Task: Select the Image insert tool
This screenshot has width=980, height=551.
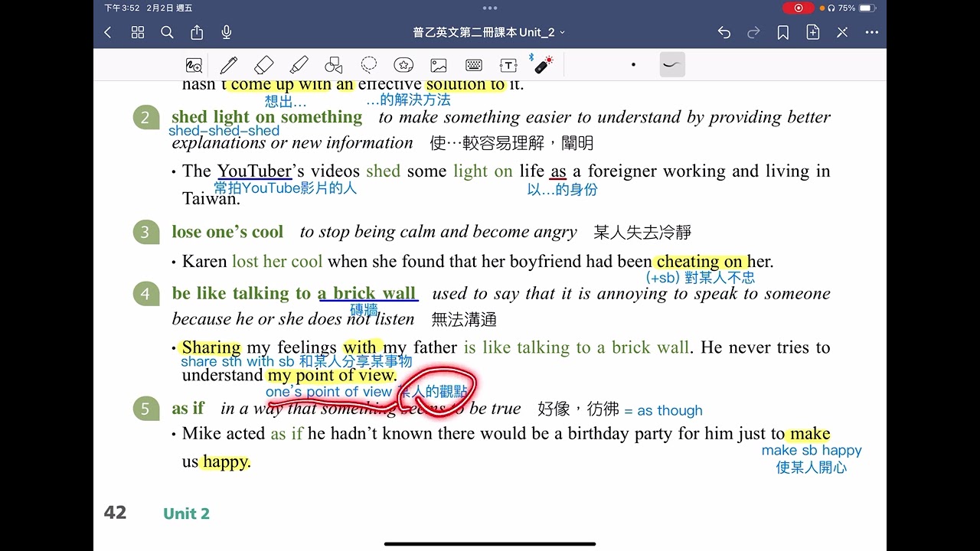Action: click(x=439, y=65)
